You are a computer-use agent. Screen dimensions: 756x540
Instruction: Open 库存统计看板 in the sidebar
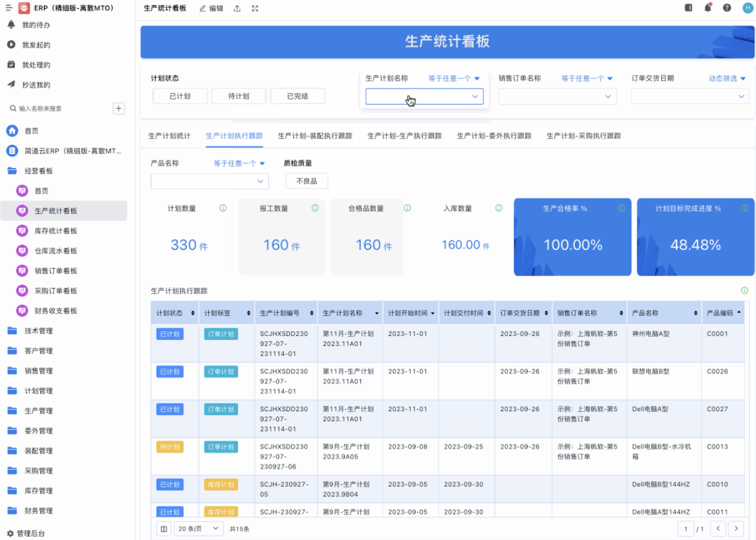coord(56,231)
